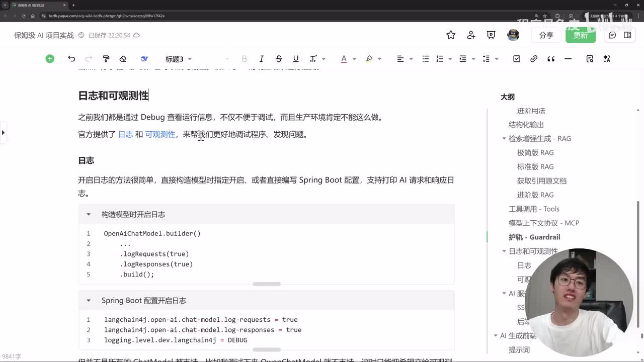644x362 pixels.
Task: Click the text alignment icon
Action: pyautogui.click(x=400, y=59)
